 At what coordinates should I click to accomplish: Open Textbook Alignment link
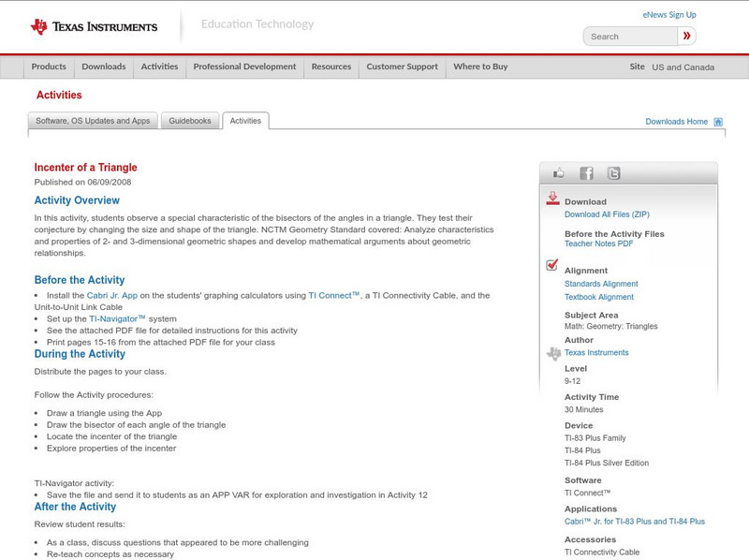click(x=599, y=297)
